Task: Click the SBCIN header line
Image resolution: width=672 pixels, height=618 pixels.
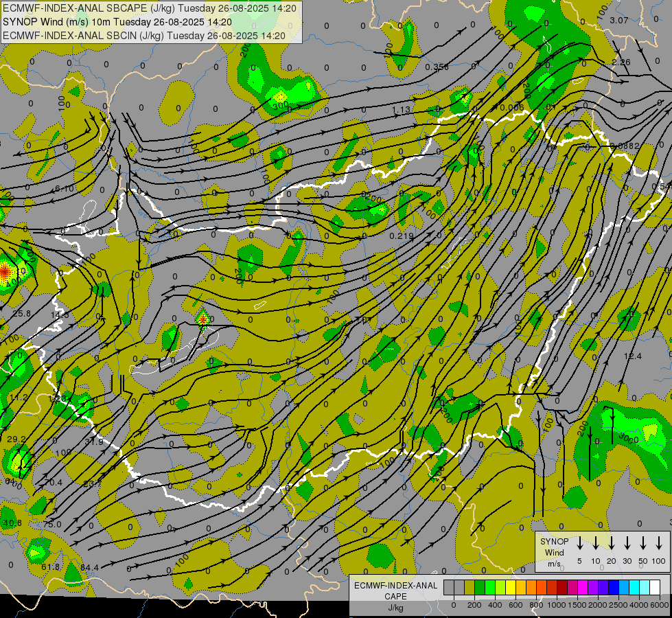Action: pos(144,36)
